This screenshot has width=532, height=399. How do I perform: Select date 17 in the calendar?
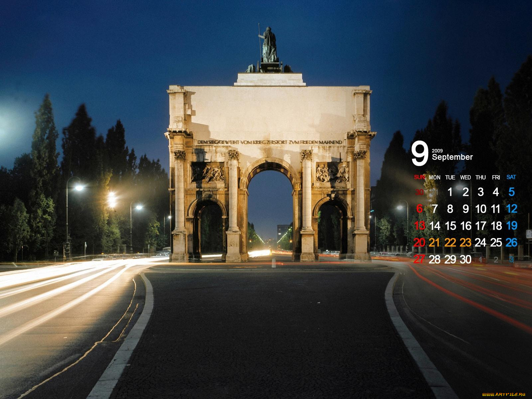[x=480, y=226]
